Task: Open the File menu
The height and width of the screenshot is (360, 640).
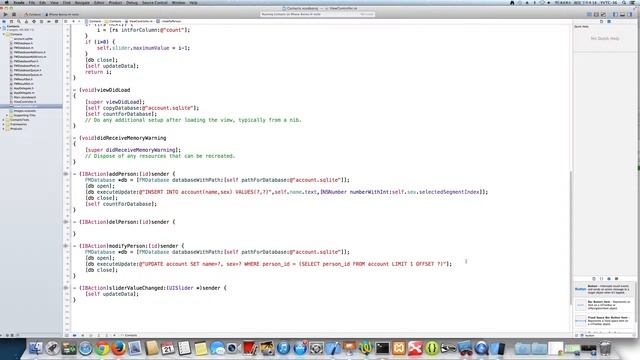Action: coord(31,2)
